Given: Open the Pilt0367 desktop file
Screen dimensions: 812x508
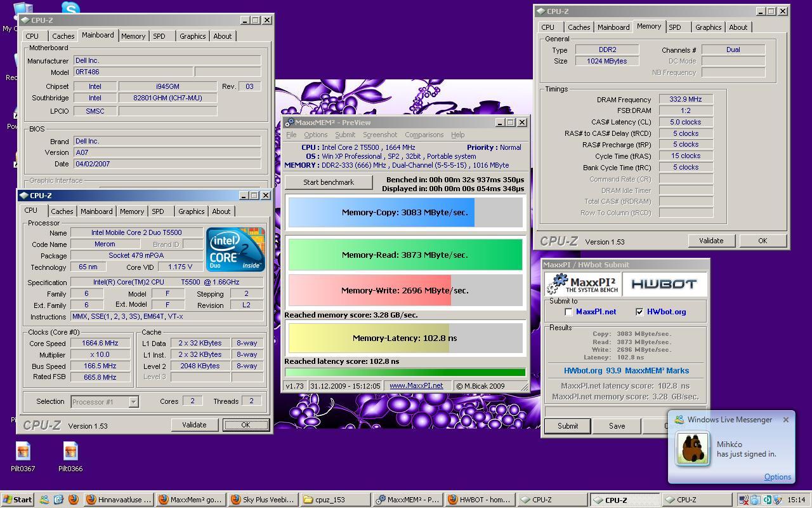Looking at the screenshot, I should pos(23,457).
